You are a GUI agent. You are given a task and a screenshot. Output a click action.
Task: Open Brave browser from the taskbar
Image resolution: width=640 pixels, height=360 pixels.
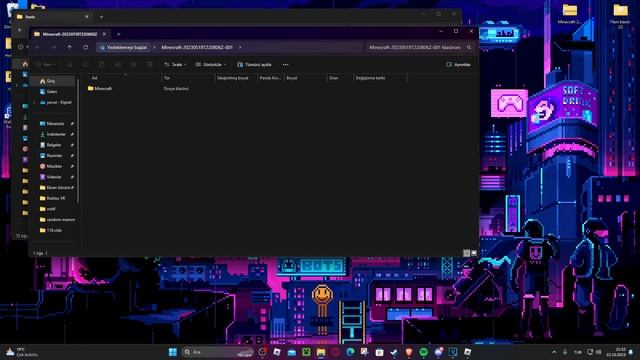coord(409,352)
